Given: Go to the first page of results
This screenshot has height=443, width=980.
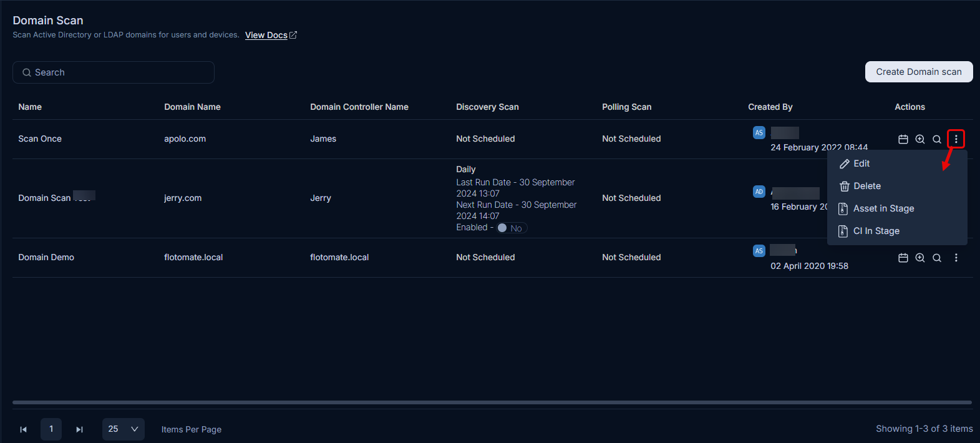Looking at the screenshot, I should pyautogui.click(x=23, y=429).
